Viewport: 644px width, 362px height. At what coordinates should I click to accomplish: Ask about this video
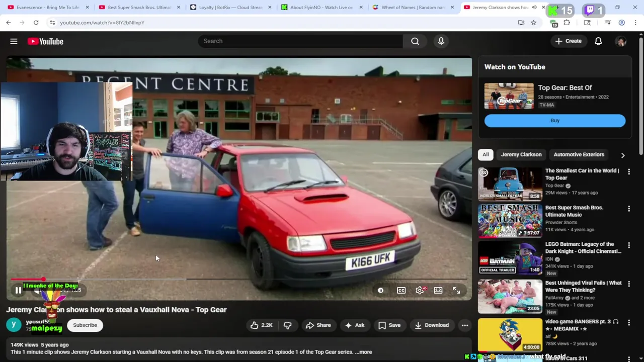coord(355,325)
